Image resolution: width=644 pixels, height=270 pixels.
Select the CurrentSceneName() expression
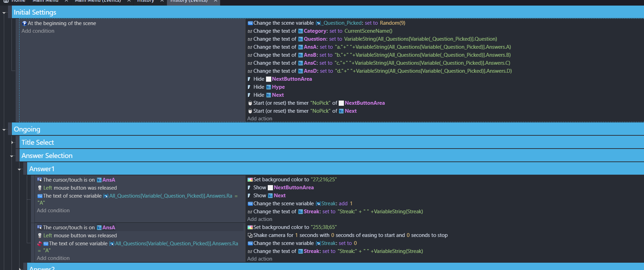pyautogui.click(x=368, y=31)
